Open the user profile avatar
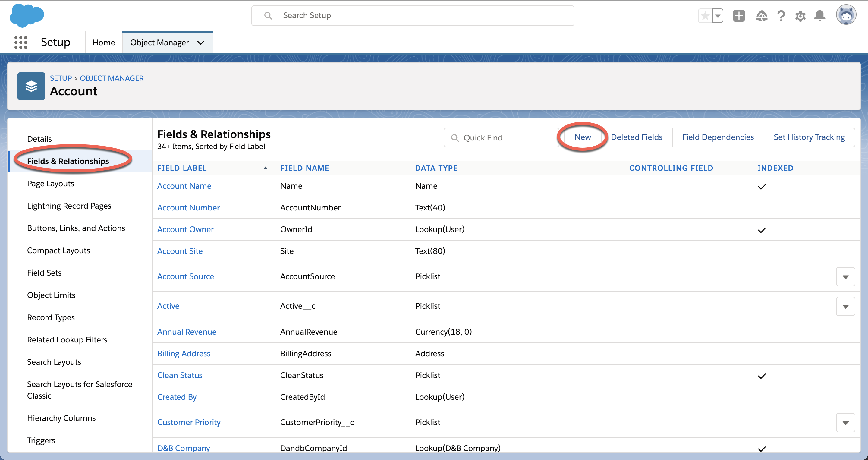This screenshot has width=868, height=460. (845, 15)
